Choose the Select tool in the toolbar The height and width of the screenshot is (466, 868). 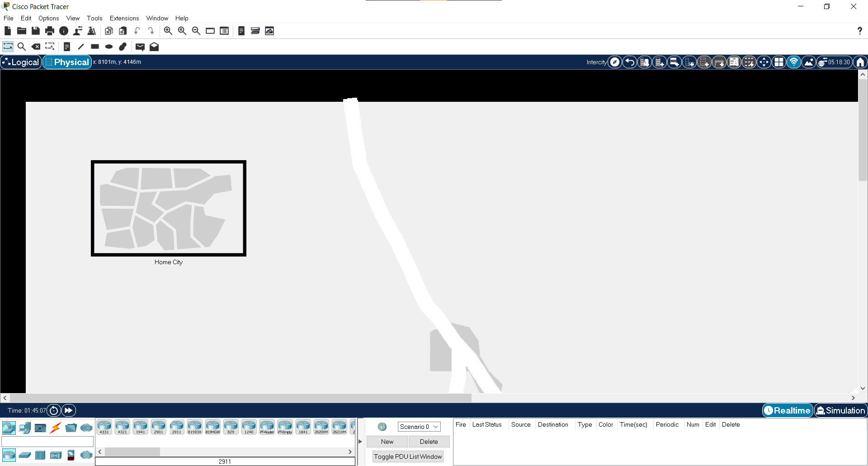tap(8, 47)
